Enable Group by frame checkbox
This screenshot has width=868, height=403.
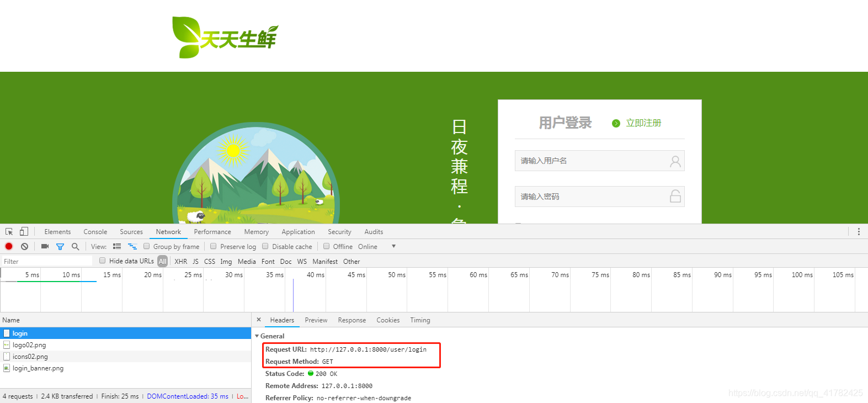[147, 246]
